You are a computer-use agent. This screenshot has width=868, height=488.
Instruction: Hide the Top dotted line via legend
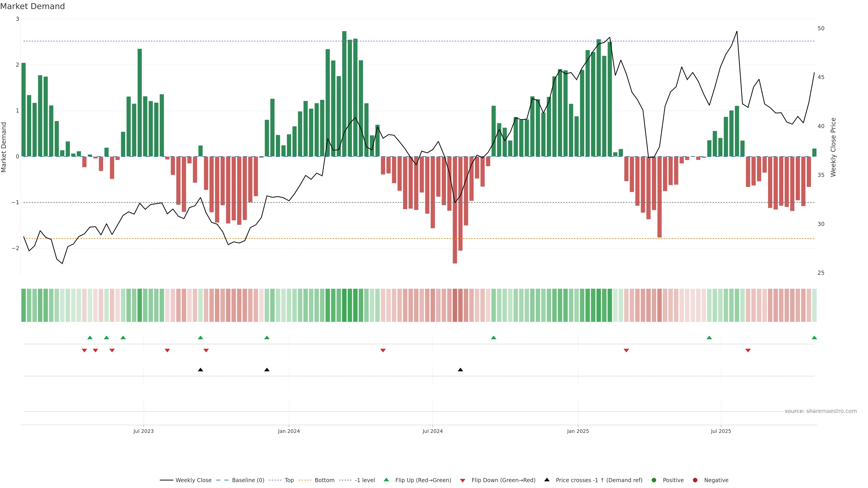289,480
